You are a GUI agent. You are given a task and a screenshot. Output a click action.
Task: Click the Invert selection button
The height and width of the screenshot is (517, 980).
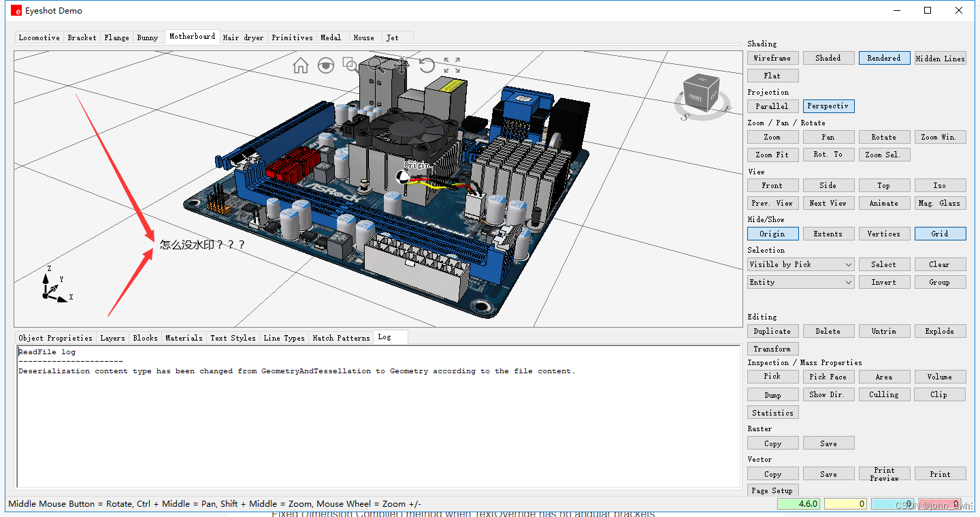pos(884,282)
